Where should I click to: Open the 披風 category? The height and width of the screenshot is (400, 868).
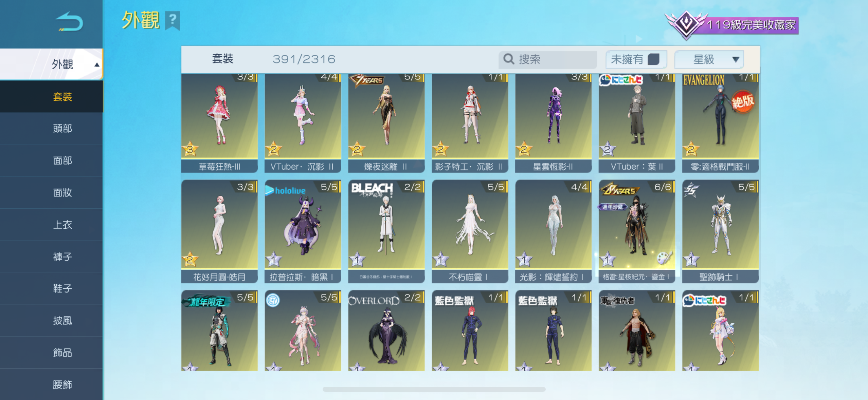(52, 321)
